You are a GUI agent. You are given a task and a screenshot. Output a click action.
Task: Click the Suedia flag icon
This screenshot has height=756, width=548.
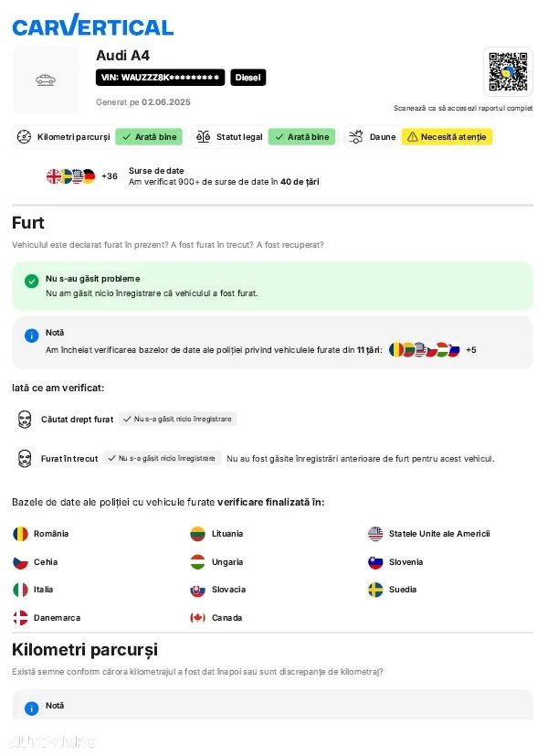(375, 590)
